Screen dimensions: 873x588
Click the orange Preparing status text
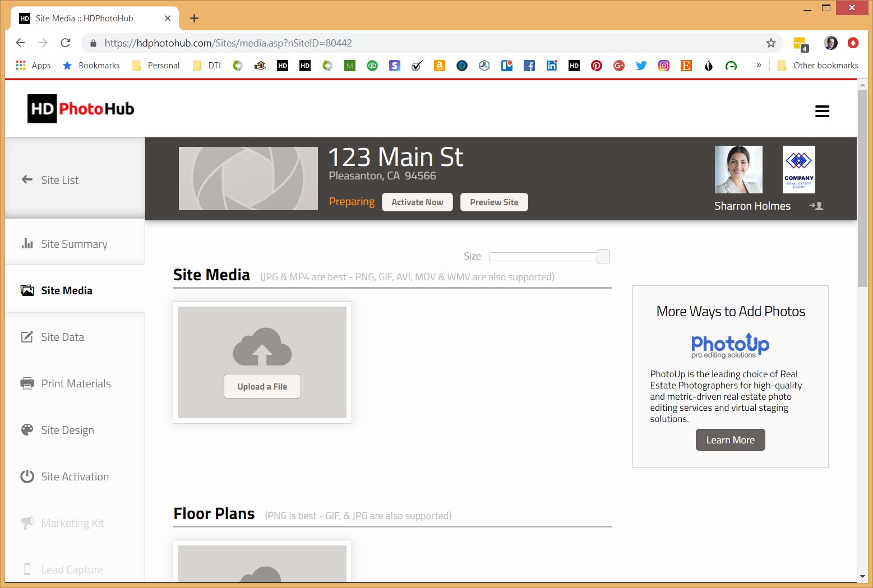[352, 202]
